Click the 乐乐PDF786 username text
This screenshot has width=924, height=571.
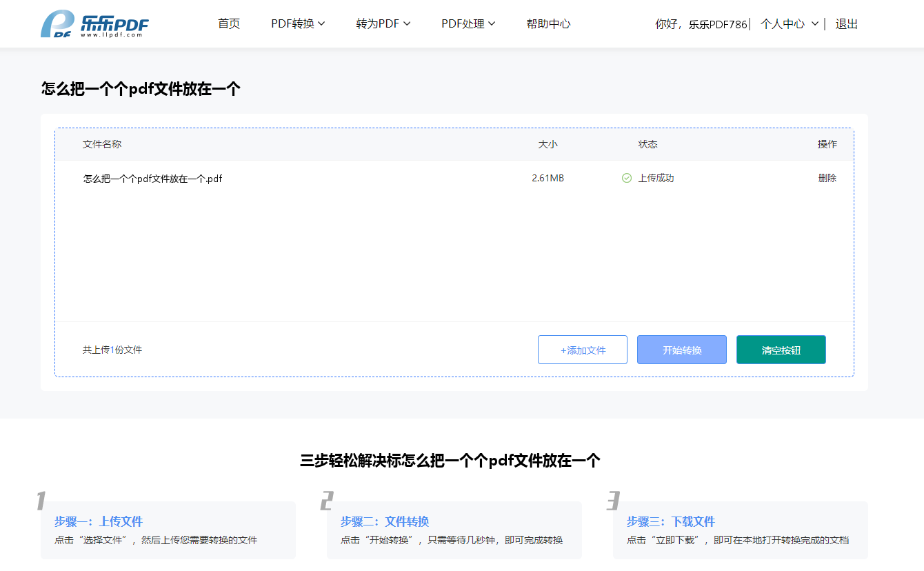pyautogui.click(x=718, y=24)
